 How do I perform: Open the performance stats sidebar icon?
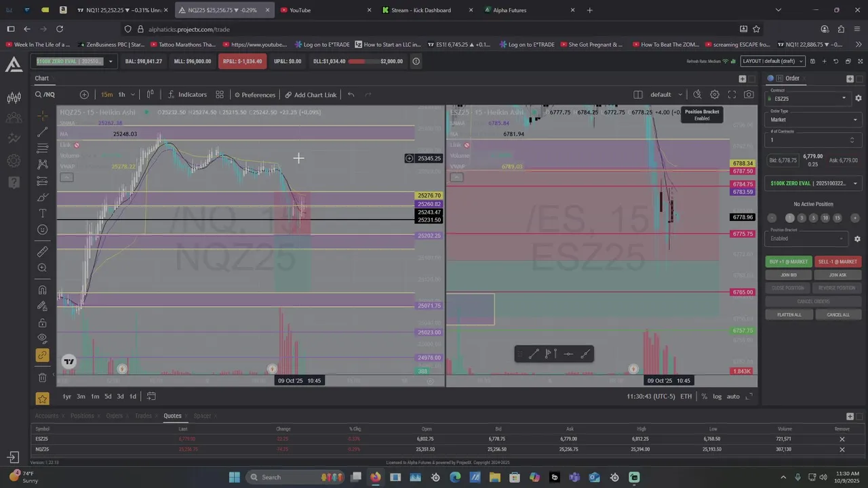pos(14,139)
